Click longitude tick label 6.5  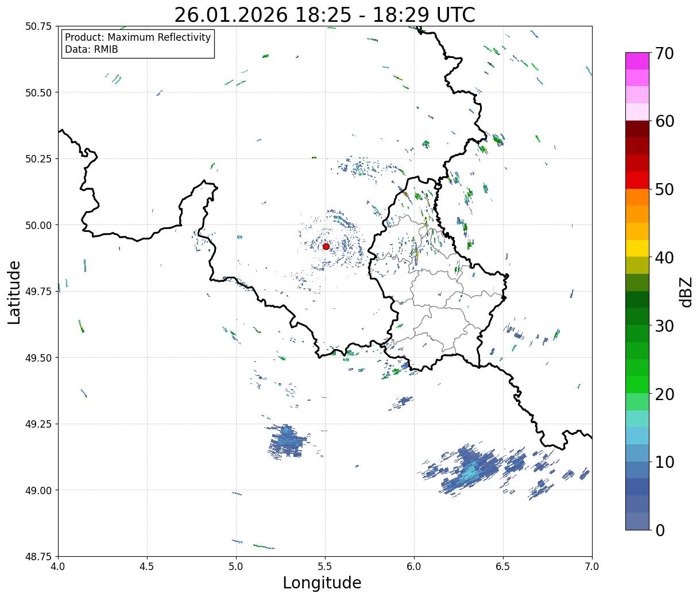(503, 567)
